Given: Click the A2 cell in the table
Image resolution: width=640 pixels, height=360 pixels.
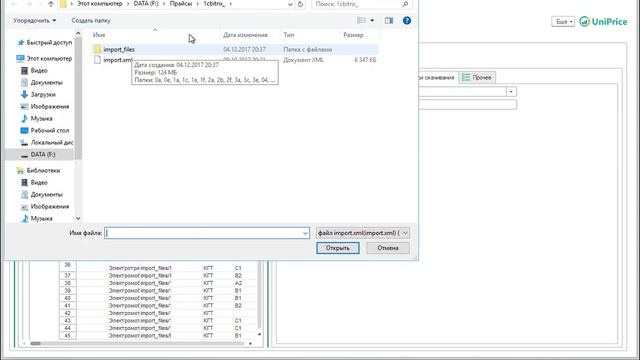Looking at the screenshot, I should click(238, 283).
